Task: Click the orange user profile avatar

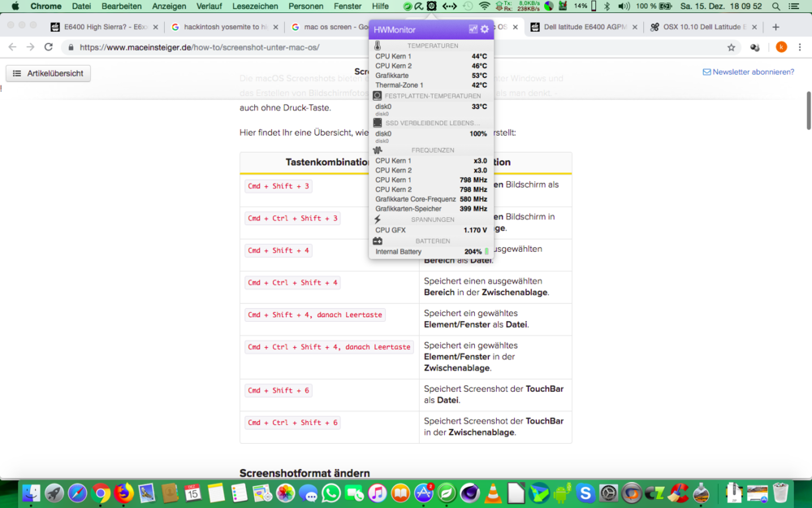Action: pyautogui.click(x=781, y=47)
